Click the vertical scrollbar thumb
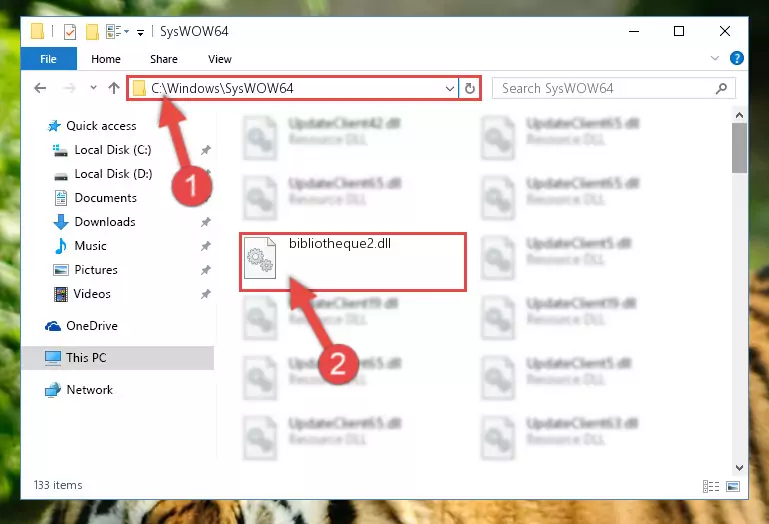769x524 pixels. tap(739, 148)
